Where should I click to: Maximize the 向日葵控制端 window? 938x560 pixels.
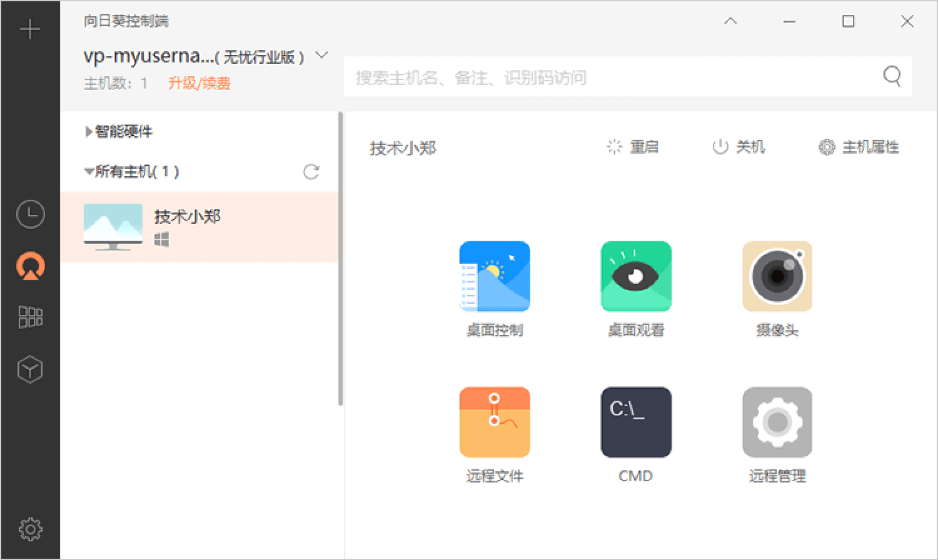pyautogui.click(x=848, y=21)
